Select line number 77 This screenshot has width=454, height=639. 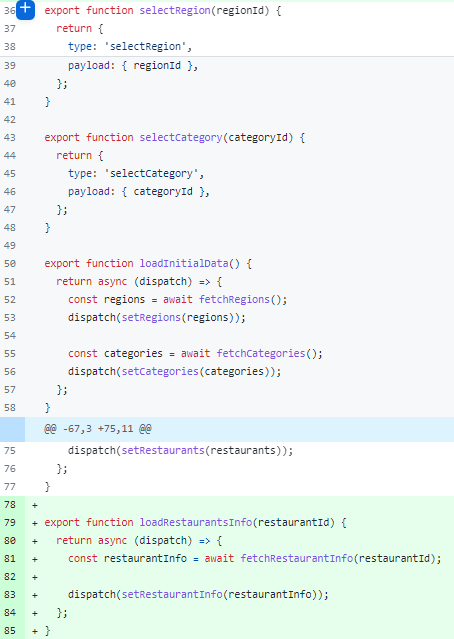click(x=10, y=487)
